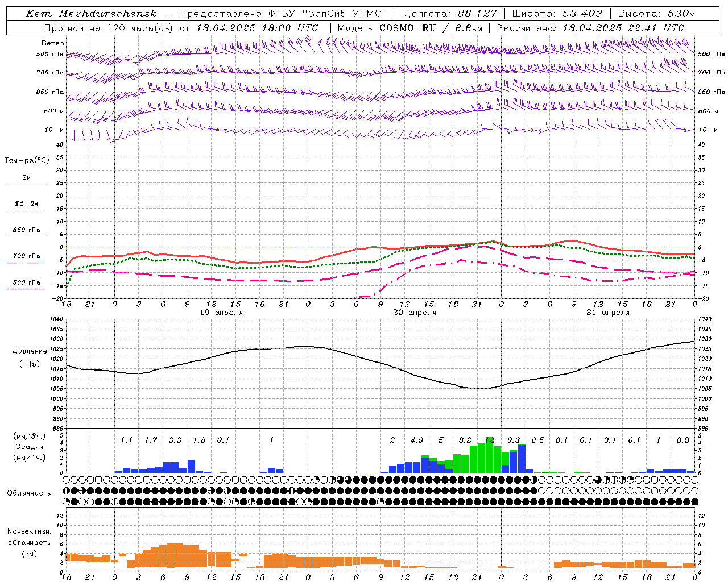The image size is (728, 582).
Task: Click the Осадки precipitation label
Action: click(29, 447)
